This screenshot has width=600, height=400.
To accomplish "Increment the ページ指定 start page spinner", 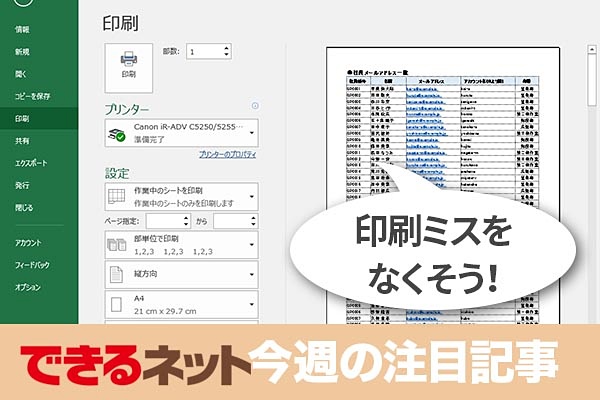I will point(186,218).
